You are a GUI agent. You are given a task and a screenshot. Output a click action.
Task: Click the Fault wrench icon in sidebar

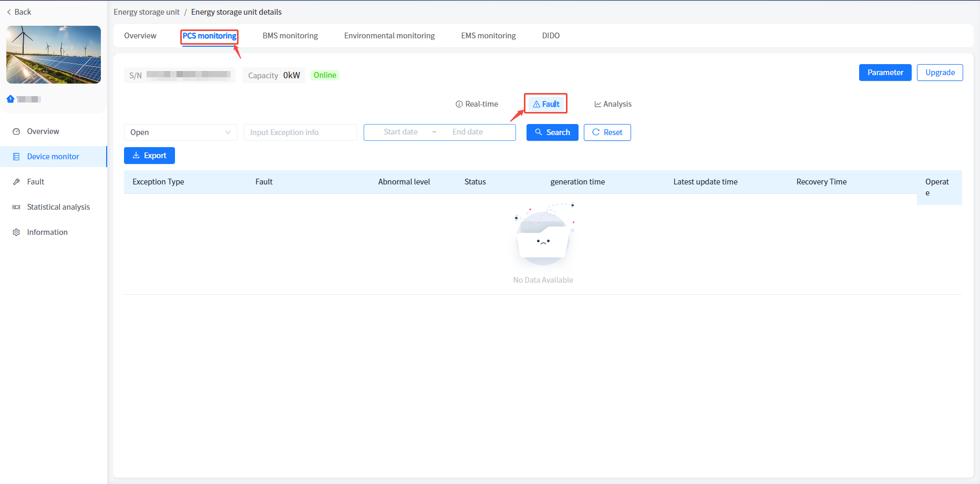pos(16,182)
